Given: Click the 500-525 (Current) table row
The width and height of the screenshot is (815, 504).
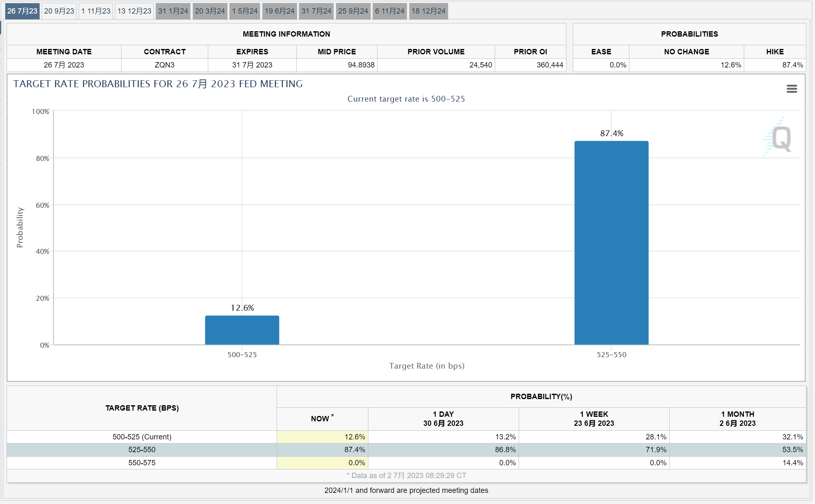Looking at the screenshot, I should (x=406, y=437).
